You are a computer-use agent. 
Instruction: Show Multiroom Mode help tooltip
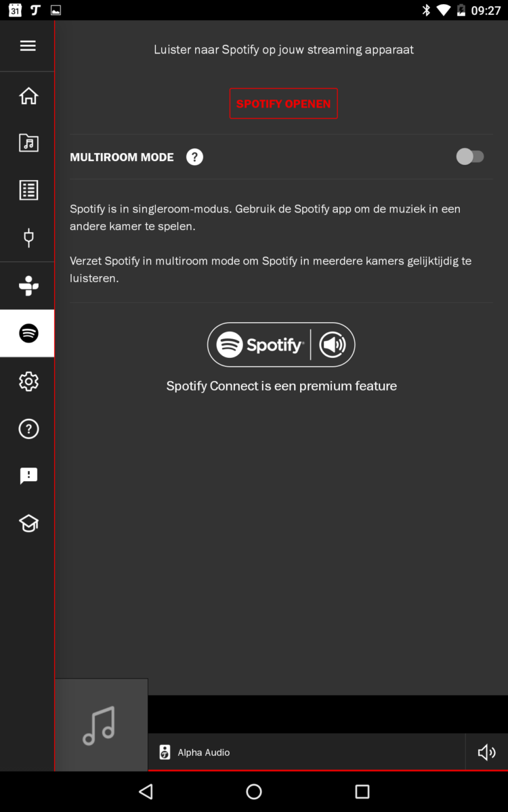(194, 157)
